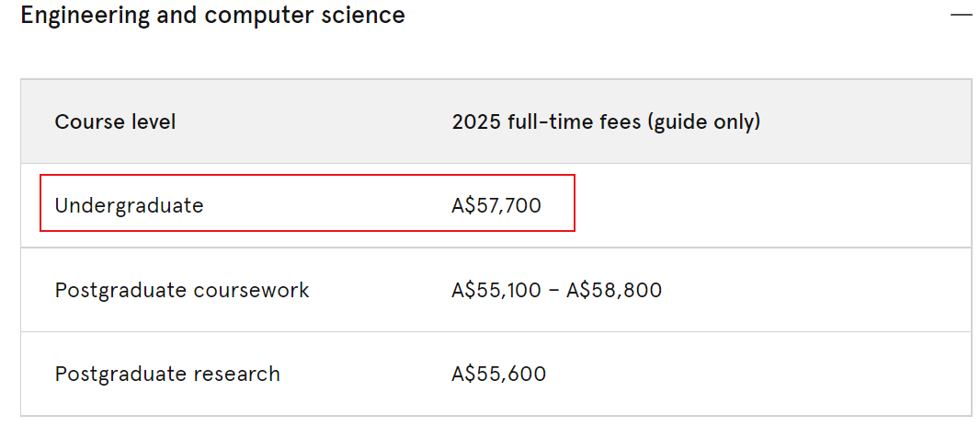The width and height of the screenshot is (980, 427).
Task: Select the Postgraduate research row label
Action: [167, 374]
